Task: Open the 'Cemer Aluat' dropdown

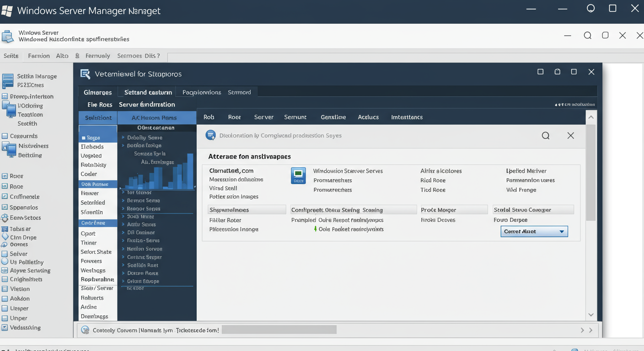Action: click(534, 231)
